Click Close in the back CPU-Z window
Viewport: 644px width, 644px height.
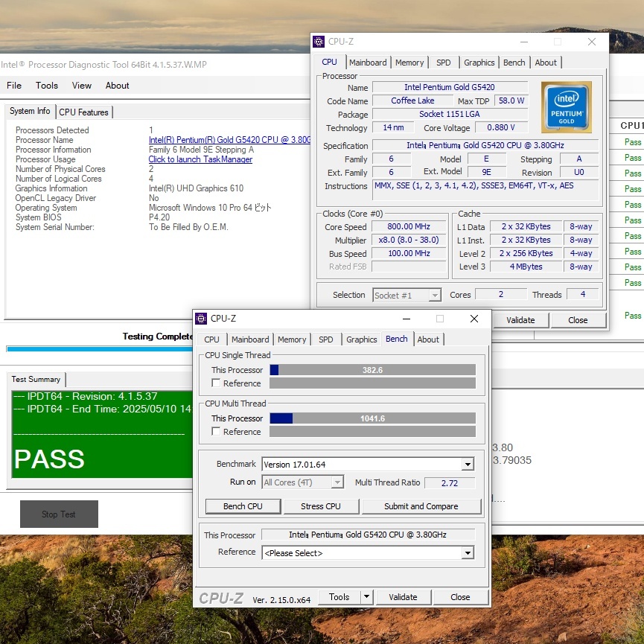coord(578,320)
